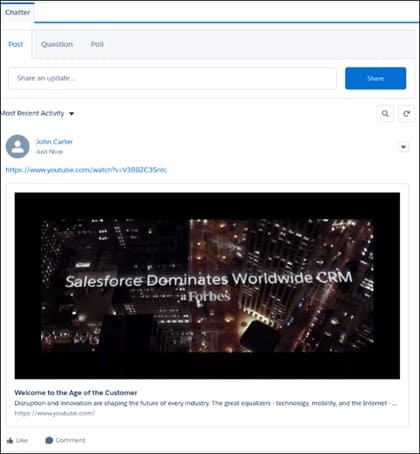The image size is (420, 454).
Task: Select the Post tab
Action: pos(16,44)
